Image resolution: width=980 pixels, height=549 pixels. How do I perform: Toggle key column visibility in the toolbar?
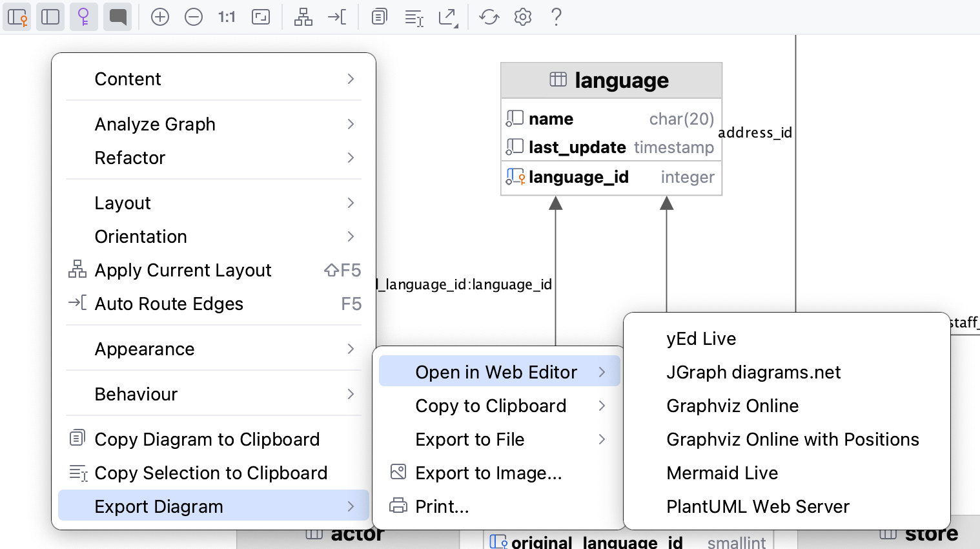point(84,17)
